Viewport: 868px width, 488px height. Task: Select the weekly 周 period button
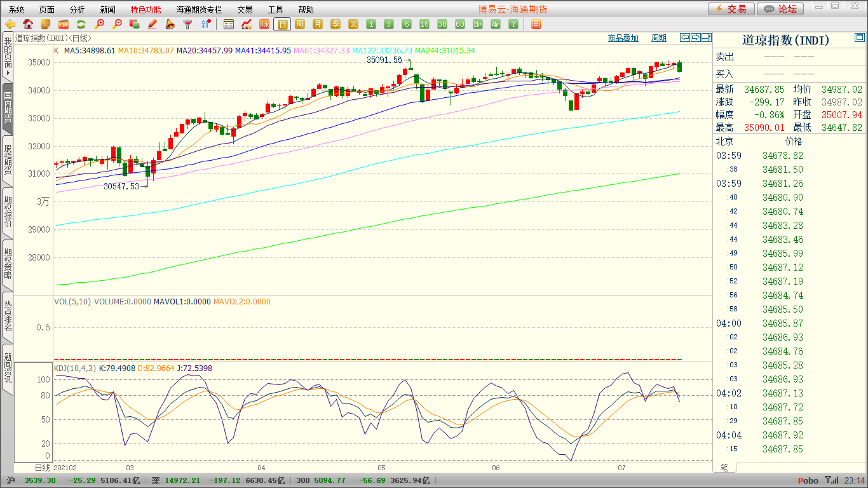pos(300,24)
